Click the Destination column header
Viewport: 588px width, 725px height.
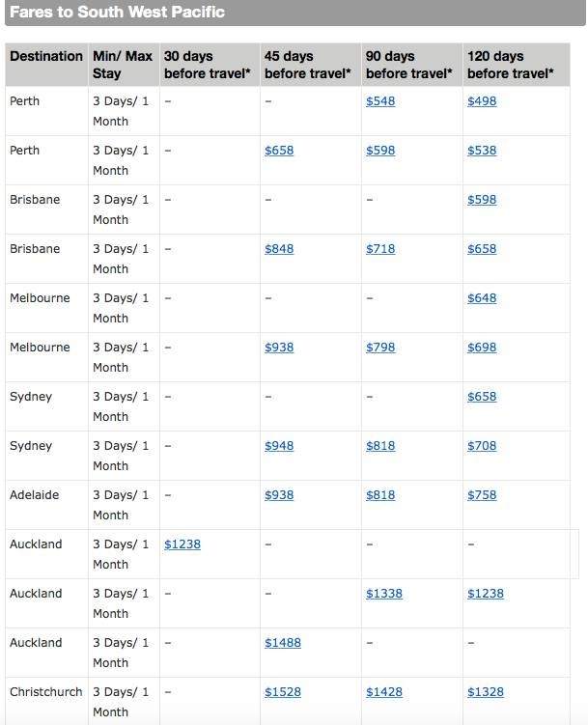coord(46,57)
